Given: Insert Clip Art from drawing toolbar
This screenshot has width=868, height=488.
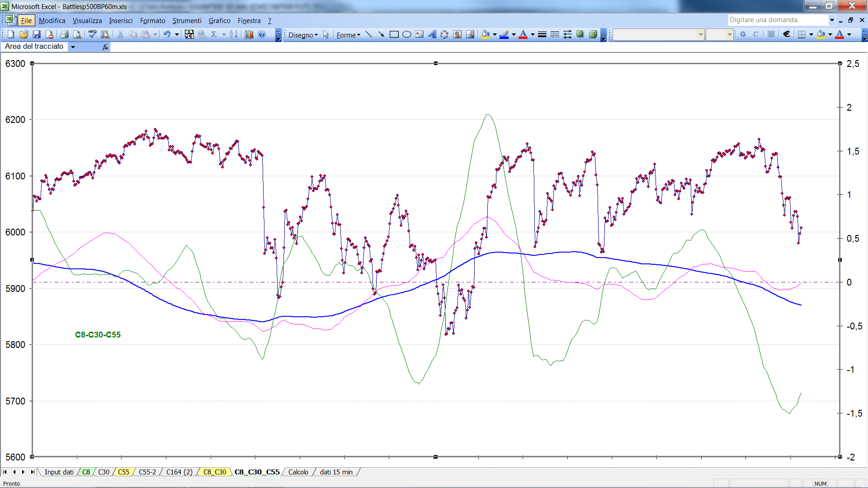Looking at the screenshot, I should click(458, 34).
